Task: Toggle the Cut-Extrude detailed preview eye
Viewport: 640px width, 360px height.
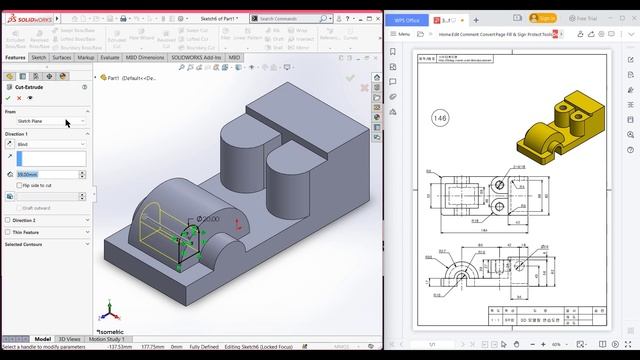Action: (30, 98)
